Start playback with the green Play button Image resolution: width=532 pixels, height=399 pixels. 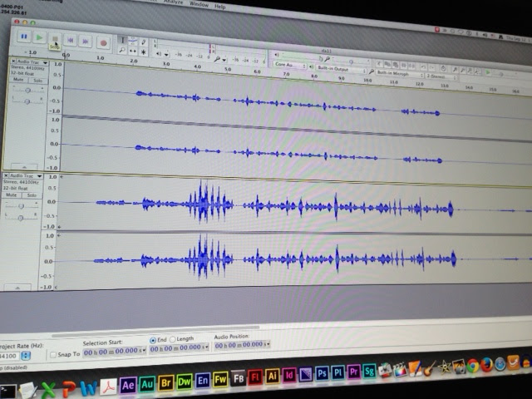coord(39,37)
